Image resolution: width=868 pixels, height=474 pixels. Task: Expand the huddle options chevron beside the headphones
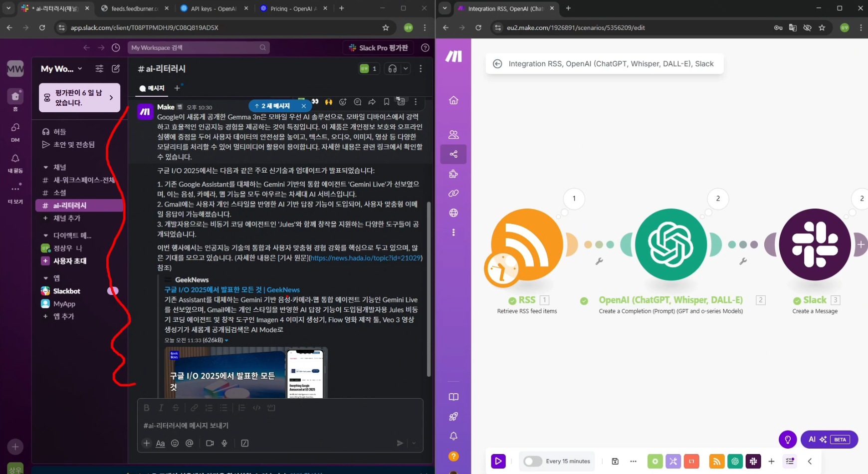pos(406,68)
